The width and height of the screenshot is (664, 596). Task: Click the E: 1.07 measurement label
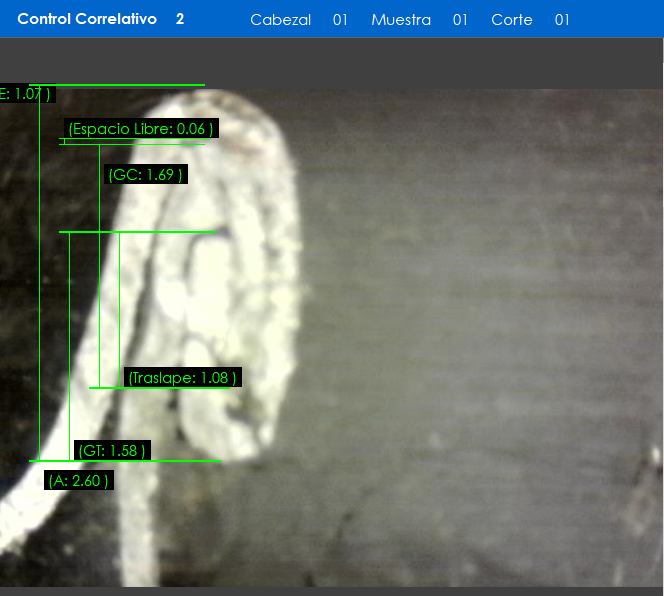point(26,94)
